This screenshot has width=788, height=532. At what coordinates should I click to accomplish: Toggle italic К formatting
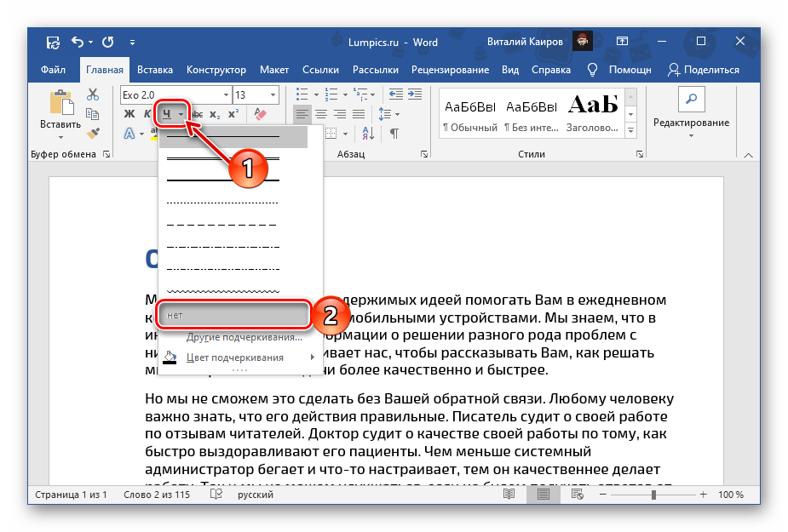[147, 114]
